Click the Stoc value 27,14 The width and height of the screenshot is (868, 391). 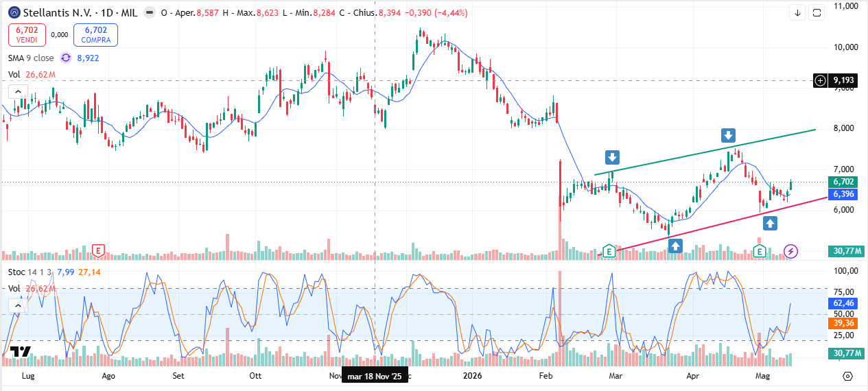pos(90,272)
